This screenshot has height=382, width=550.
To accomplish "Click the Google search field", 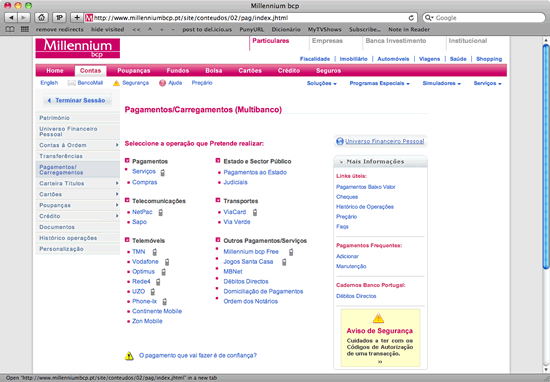I will coord(484,18).
